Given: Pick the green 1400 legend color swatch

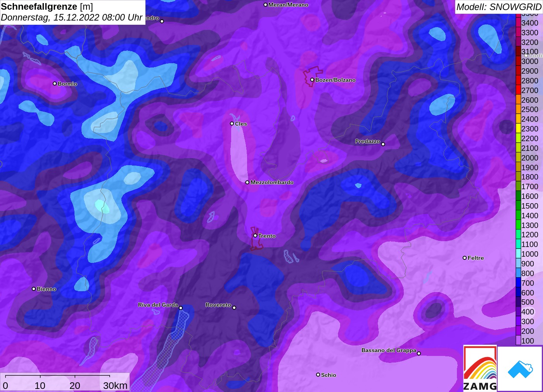Looking at the screenshot, I should tap(518, 216).
